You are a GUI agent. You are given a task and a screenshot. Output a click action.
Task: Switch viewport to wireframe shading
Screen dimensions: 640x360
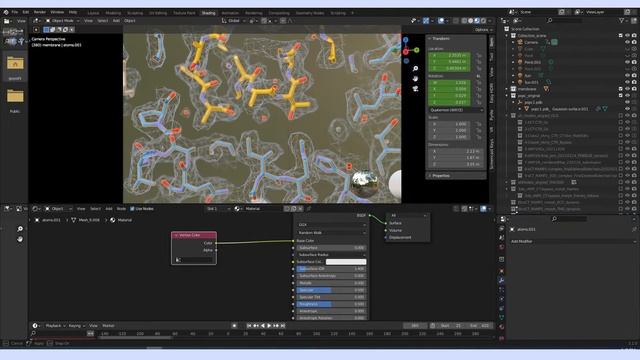(x=464, y=20)
